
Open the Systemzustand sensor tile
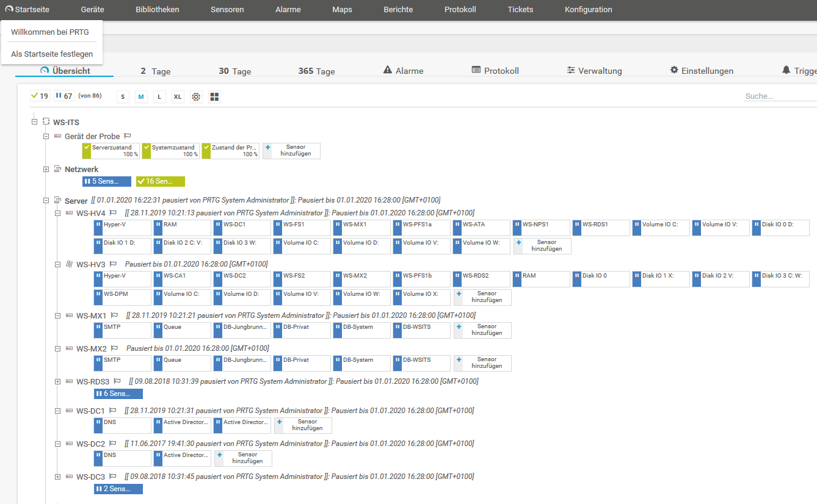tap(171, 151)
